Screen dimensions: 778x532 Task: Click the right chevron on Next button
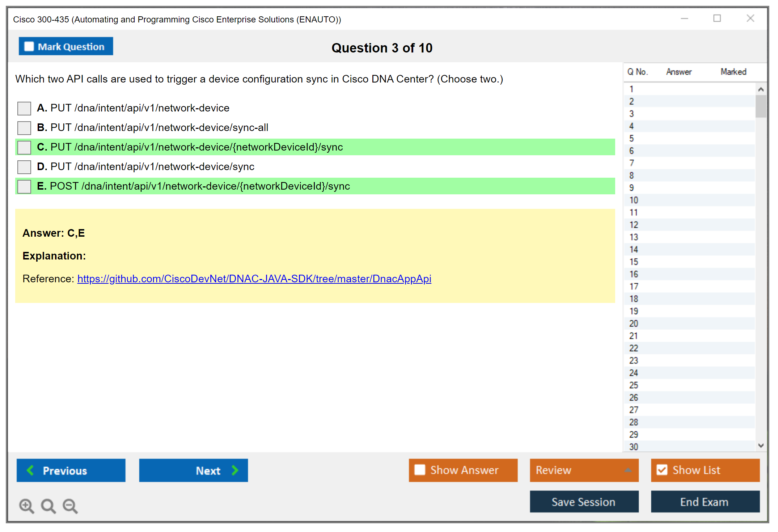tap(235, 470)
